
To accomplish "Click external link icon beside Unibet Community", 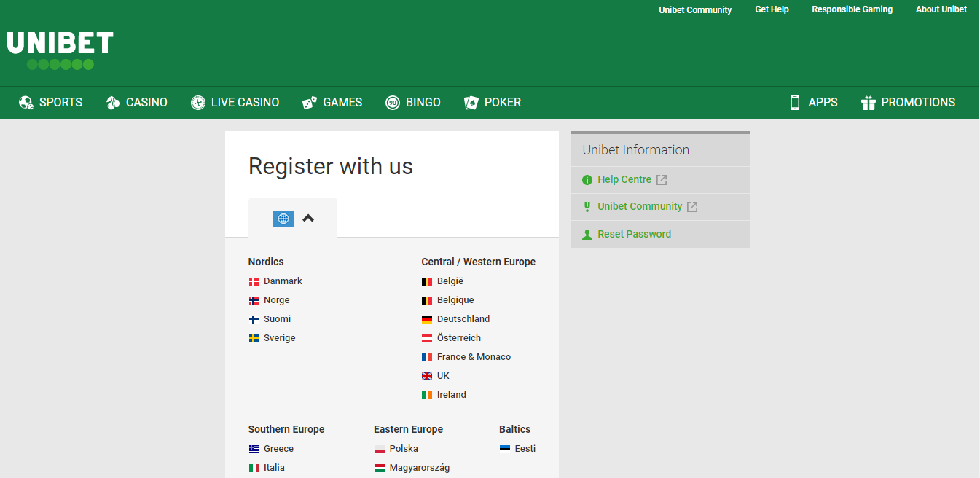I will click(692, 207).
